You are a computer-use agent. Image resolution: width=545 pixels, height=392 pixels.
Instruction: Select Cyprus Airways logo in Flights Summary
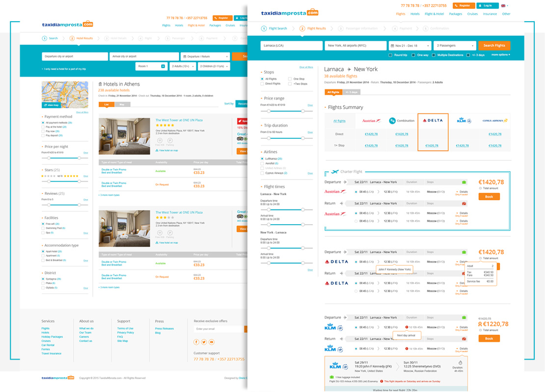495,121
